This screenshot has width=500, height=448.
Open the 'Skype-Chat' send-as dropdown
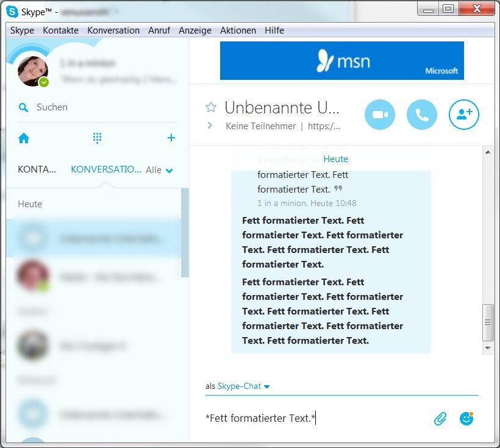(x=244, y=386)
